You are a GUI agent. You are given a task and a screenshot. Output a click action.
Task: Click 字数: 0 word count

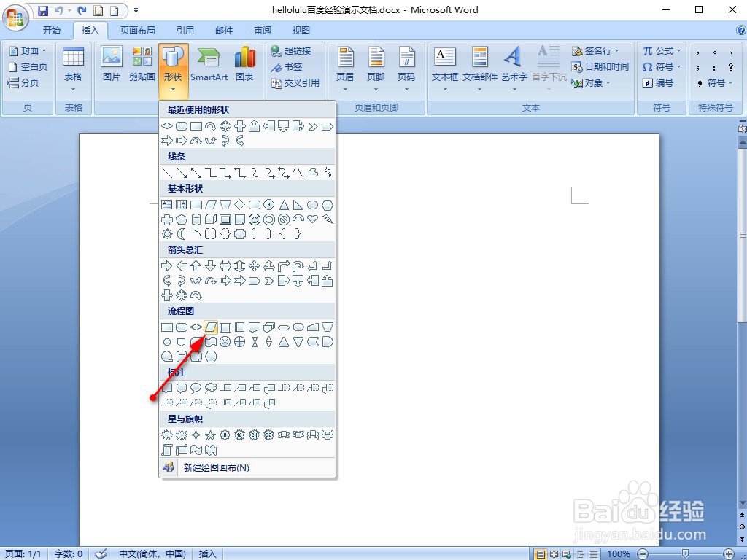(69, 554)
